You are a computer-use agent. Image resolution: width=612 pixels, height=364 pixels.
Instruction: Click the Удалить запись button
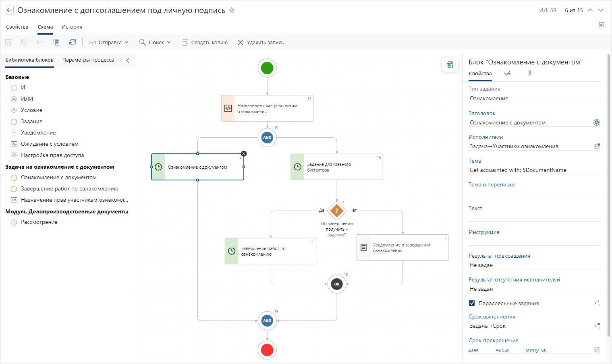click(x=261, y=42)
